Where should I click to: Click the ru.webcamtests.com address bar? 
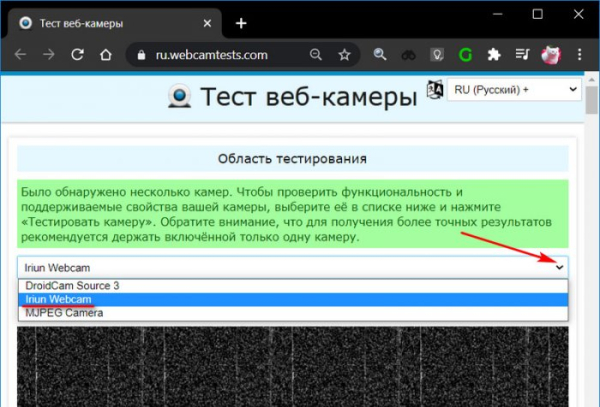point(220,55)
